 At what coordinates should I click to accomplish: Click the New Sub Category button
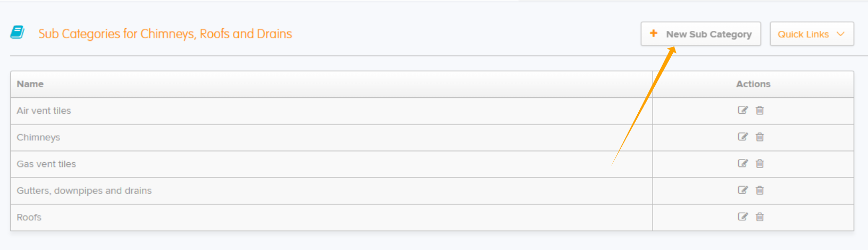point(700,34)
